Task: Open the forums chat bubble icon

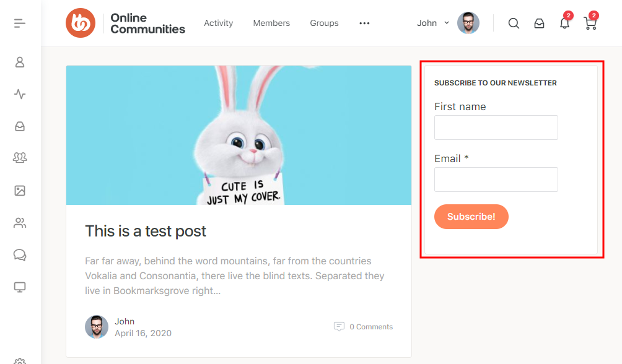Action: coord(20,255)
